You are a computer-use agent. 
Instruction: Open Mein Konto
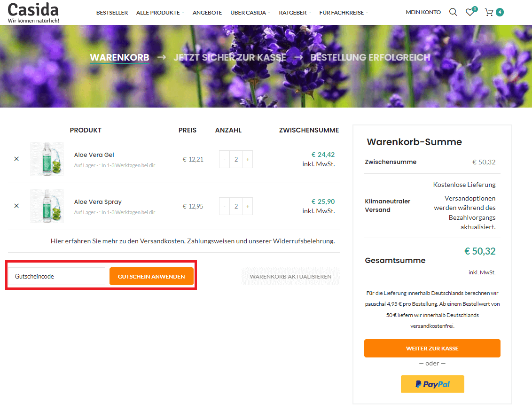423,12
